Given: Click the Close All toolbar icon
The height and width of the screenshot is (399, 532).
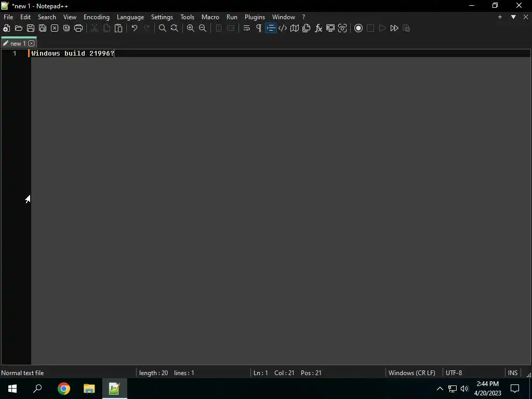Looking at the screenshot, I should tap(66, 28).
